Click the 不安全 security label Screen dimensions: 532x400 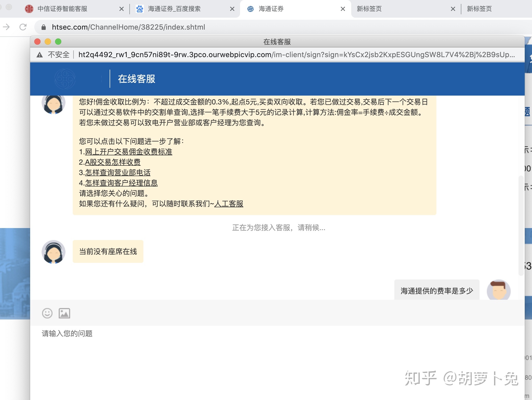tap(59, 55)
